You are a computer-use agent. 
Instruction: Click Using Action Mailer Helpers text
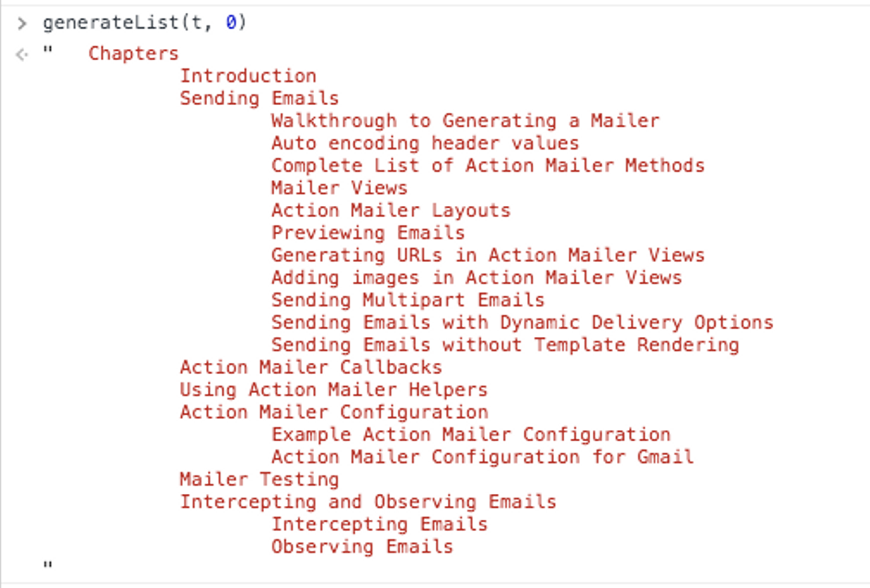333,389
